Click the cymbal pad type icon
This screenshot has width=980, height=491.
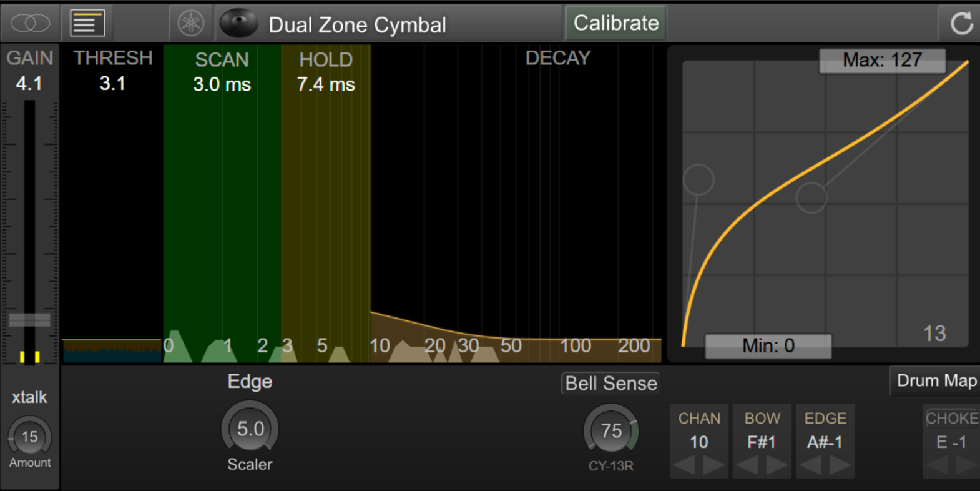coord(238,24)
